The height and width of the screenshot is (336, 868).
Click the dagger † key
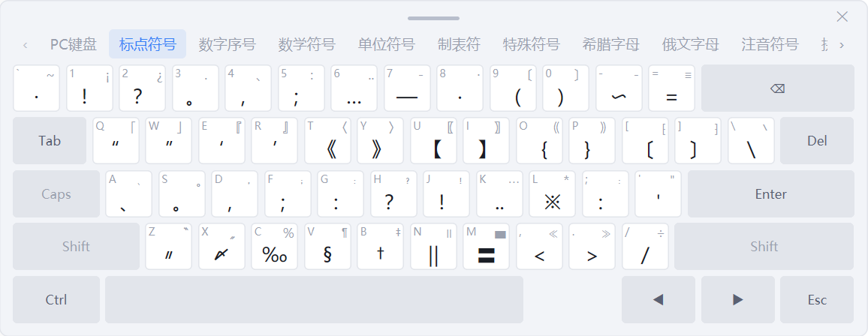[x=380, y=247]
